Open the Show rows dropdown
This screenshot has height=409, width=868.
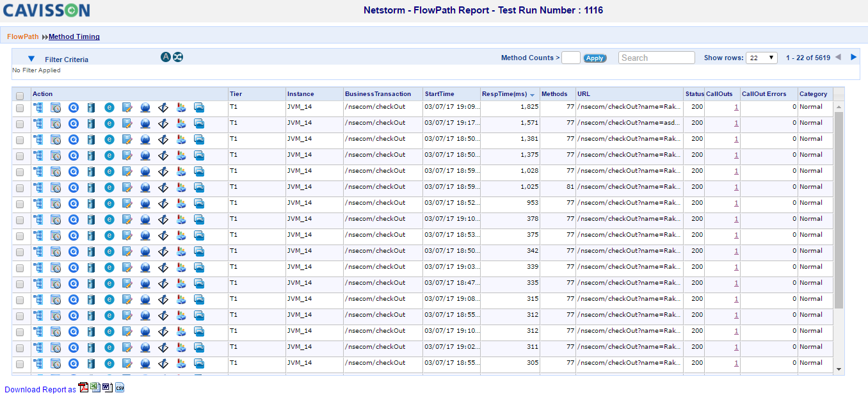point(762,58)
